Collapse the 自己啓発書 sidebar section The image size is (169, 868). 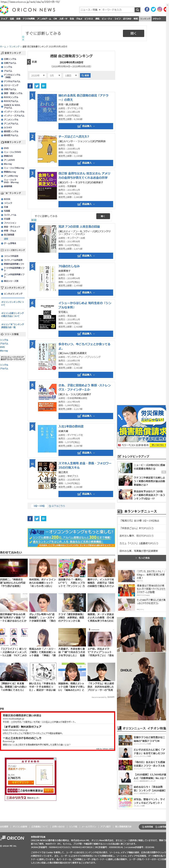click(x=2, y=235)
